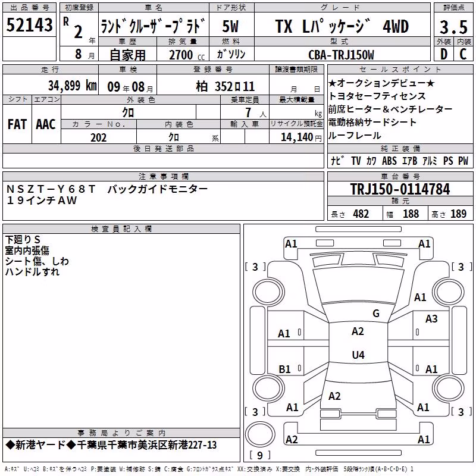Click the mileage 34,899 km
Viewport: 476px width, 476px height.
pos(73,86)
